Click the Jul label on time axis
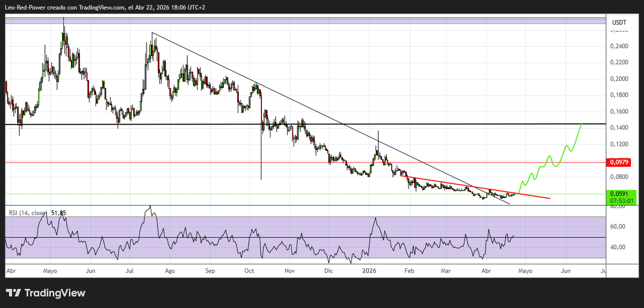 (x=130, y=272)
